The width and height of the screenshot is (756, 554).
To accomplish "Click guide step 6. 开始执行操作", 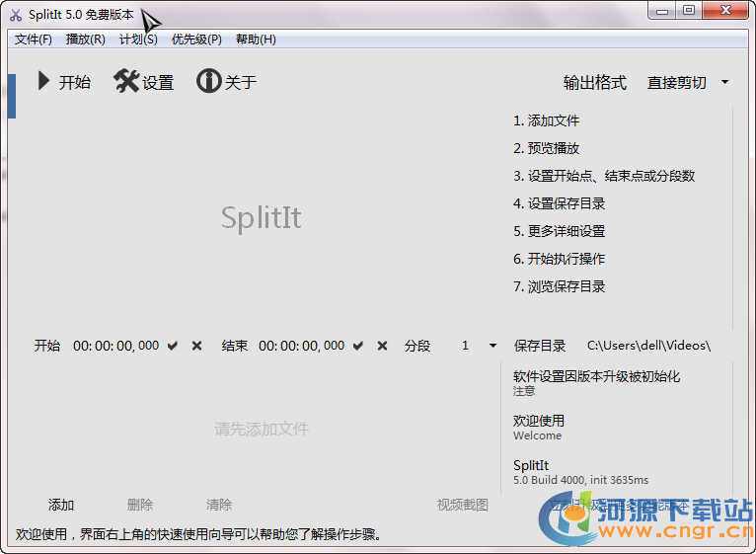I will click(x=560, y=259).
